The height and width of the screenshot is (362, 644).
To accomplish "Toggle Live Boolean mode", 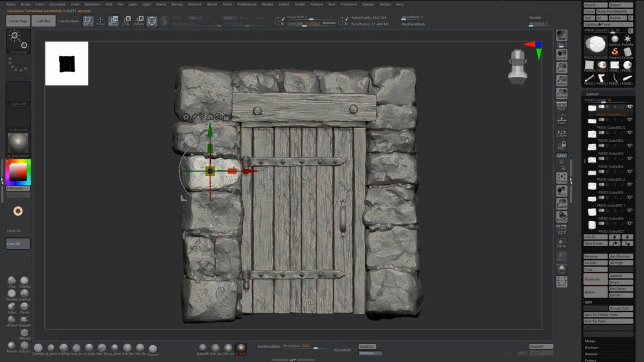I will point(68,21).
